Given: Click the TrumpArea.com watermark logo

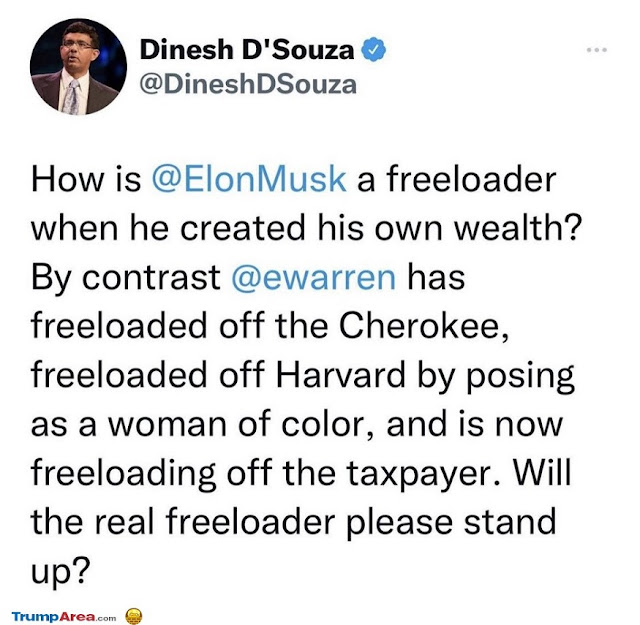Looking at the screenshot, I should coord(64,616).
